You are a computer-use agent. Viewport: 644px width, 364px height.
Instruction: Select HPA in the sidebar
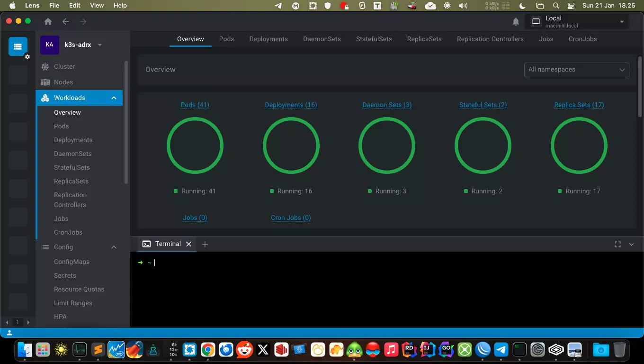point(60,317)
